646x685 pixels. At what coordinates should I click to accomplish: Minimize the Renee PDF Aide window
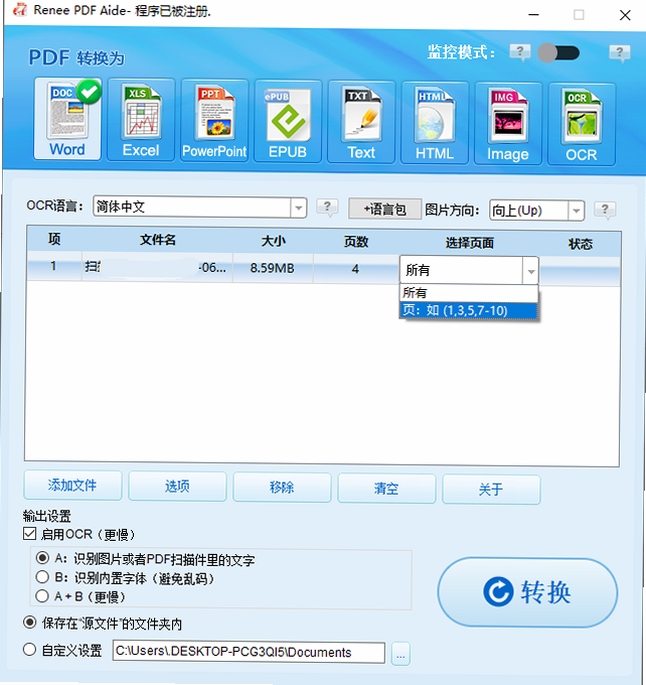point(533,14)
